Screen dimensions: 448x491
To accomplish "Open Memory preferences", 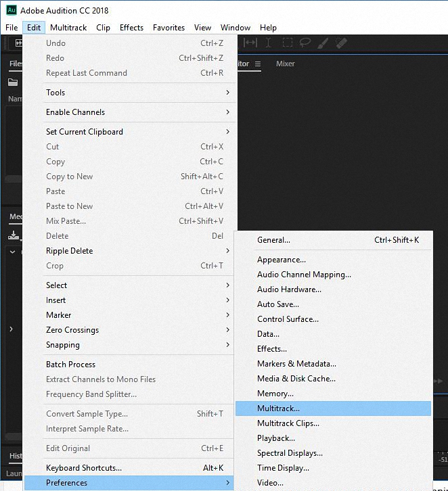I will click(334, 394).
